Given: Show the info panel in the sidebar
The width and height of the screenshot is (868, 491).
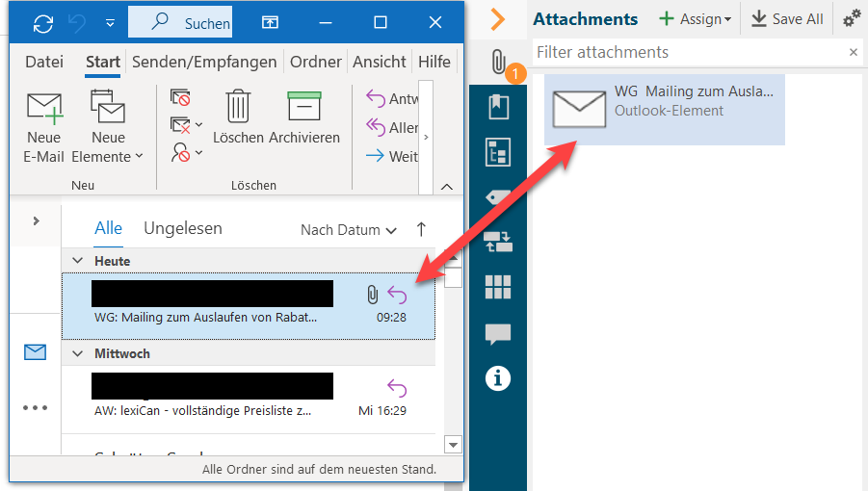Looking at the screenshot, I should click(x=498, y=378).
